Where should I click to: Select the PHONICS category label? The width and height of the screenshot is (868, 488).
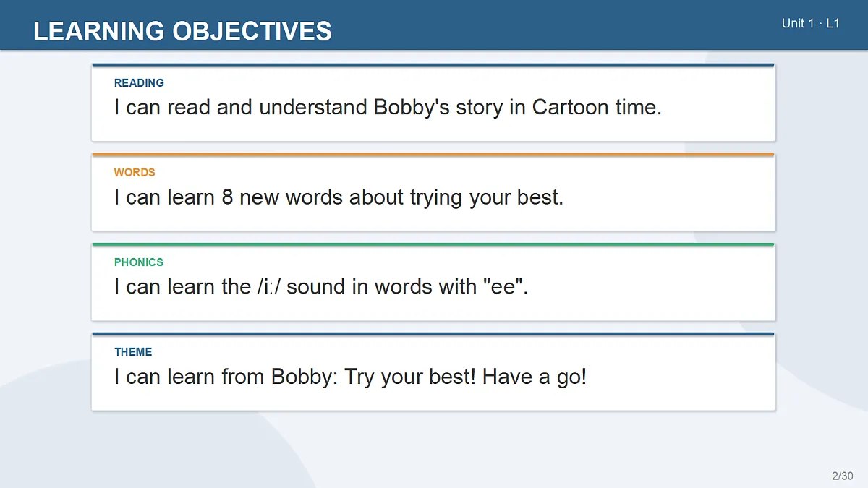tap(139, 262)
